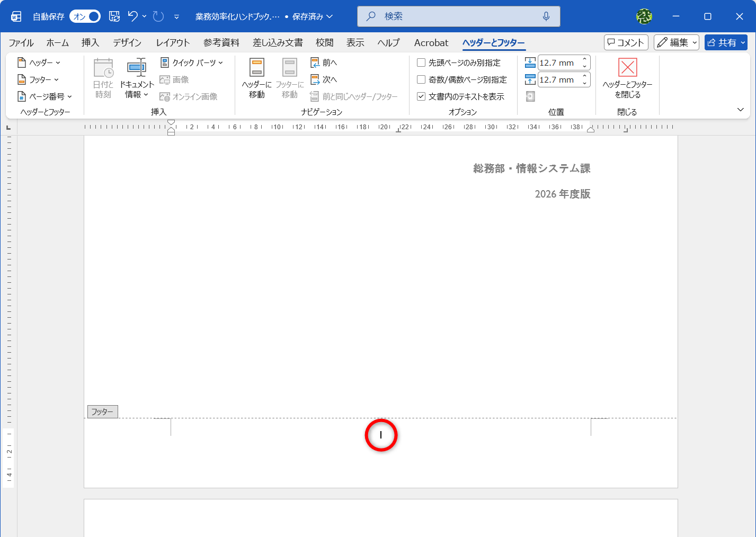Open the ヘッダー dropdown in the ribbon
The height and width of the screenshot is (537, 756).
(39, 62)
